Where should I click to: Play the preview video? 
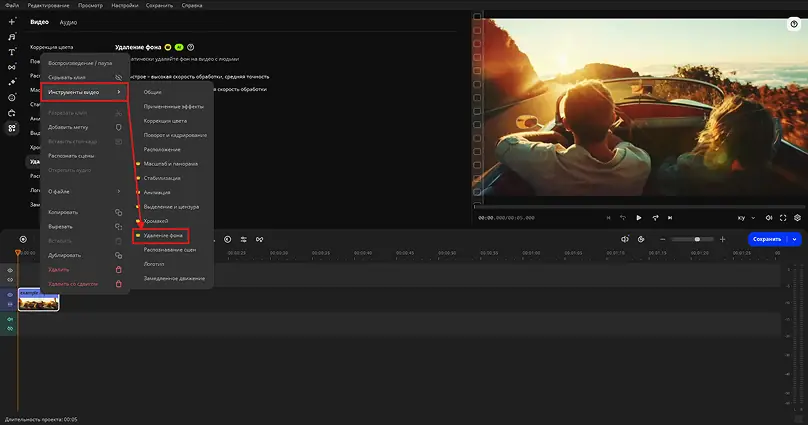coord(638,218)
